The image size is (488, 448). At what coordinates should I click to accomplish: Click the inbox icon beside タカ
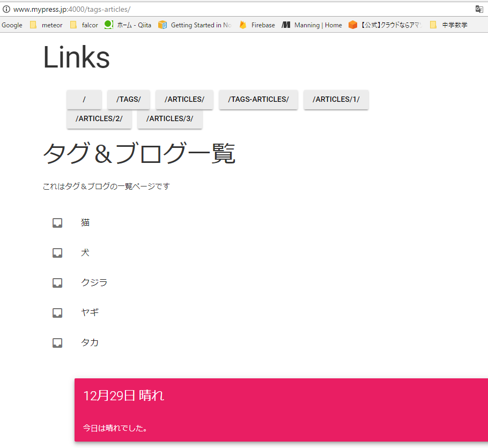[57, 343]
